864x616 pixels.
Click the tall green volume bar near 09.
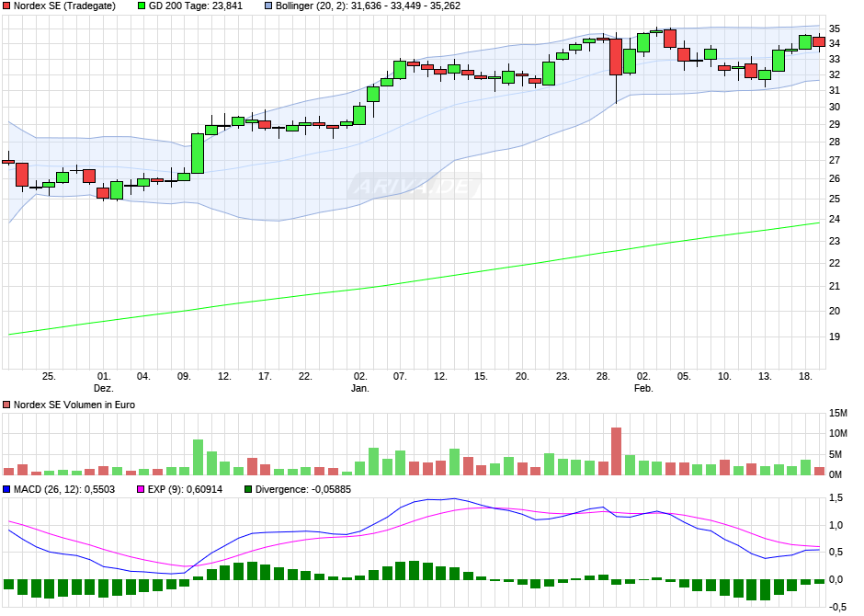tap(198, 457)
